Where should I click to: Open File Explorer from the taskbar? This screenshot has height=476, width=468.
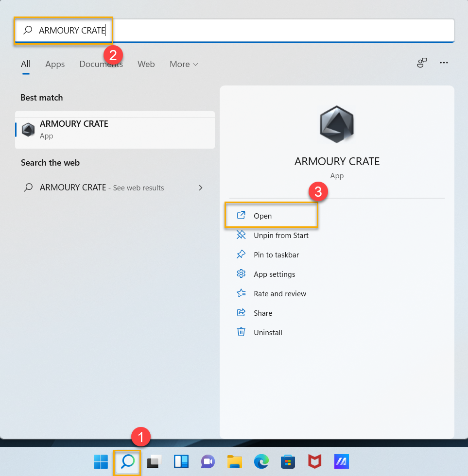click(x=234, y=461)
